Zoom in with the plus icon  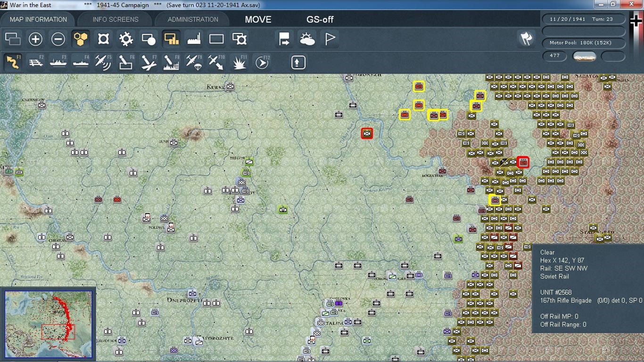(x=35, y=39)
